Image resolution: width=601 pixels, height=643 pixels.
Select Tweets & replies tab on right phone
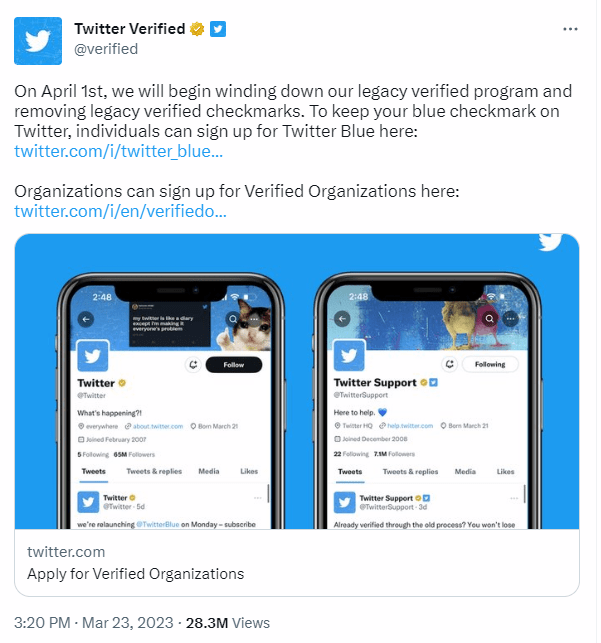[410, 471]
